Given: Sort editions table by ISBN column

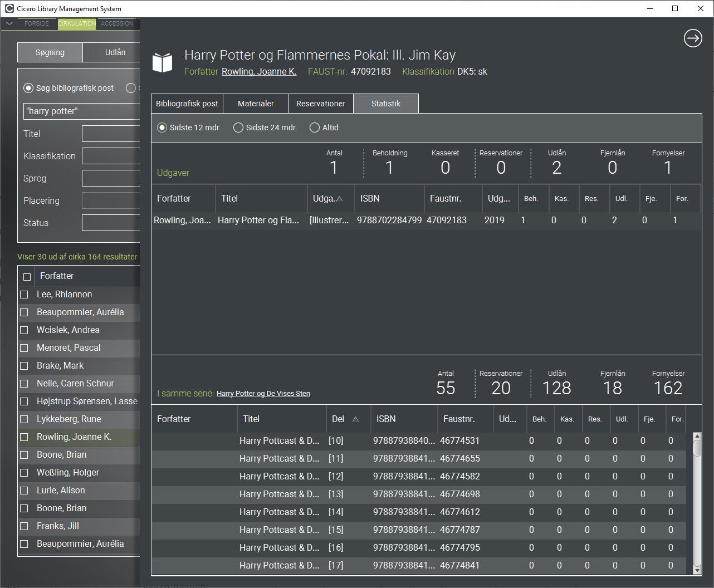Looking at the screenshot, I should [389, 198].
